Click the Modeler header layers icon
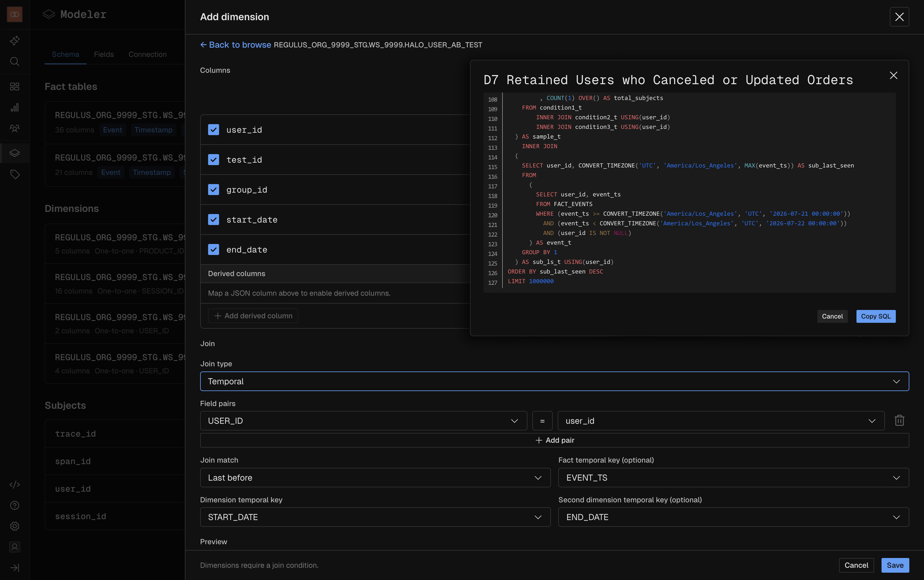Image resolution: width=924 pixels, height=580 pixels. (49, 15)
